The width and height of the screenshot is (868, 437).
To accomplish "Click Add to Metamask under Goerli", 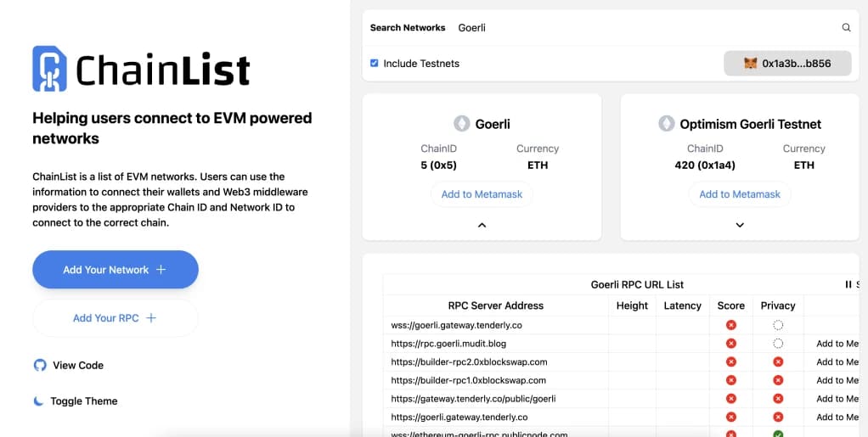I will (482, 194).
